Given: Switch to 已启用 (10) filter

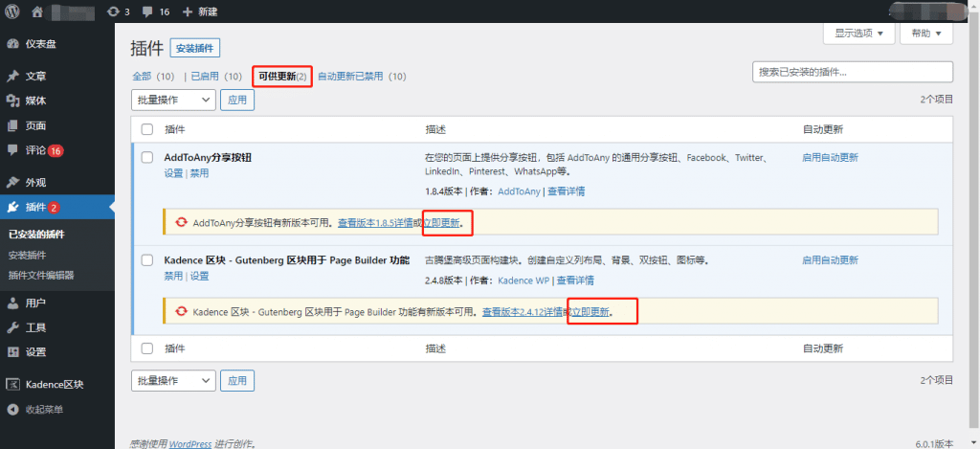Looking at the screenshot, I should 216,77.
